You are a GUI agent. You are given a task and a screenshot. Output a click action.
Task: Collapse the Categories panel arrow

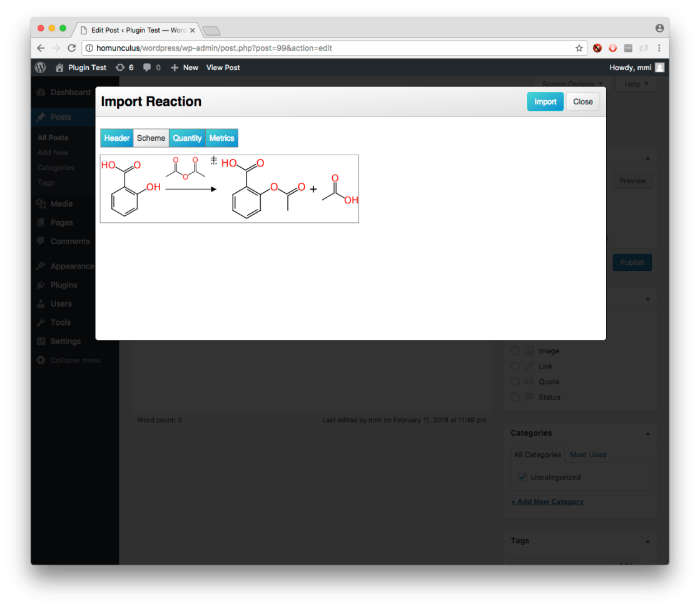pos(647,433)
